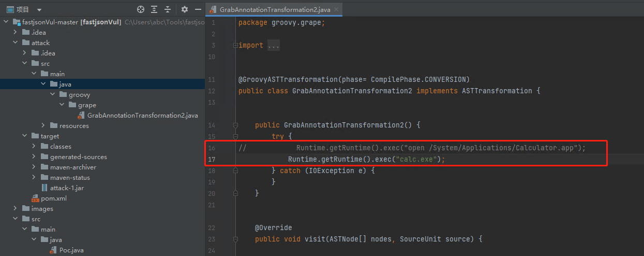The height and width of the screenshot is (256, 644).
Task: Click the fastjsonVul-master project folder icon
Action: [x=17, y=22]
